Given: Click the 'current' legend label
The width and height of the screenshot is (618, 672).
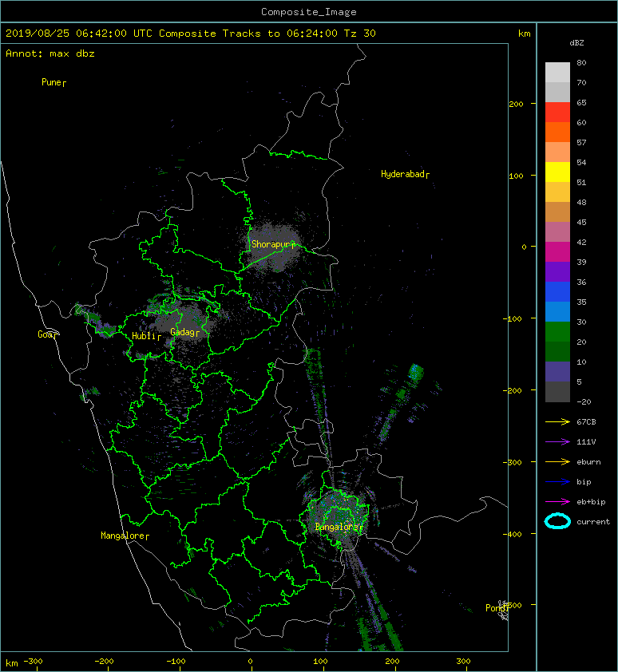Looking at the screenshot, I should tap(593, 522).
